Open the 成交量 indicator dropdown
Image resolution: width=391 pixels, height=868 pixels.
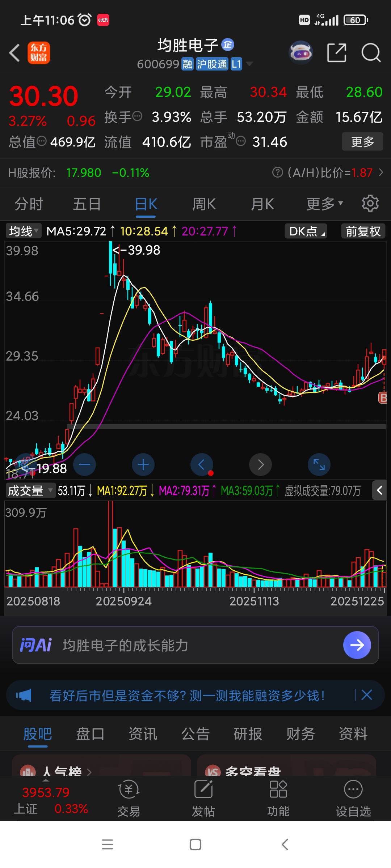30,490
